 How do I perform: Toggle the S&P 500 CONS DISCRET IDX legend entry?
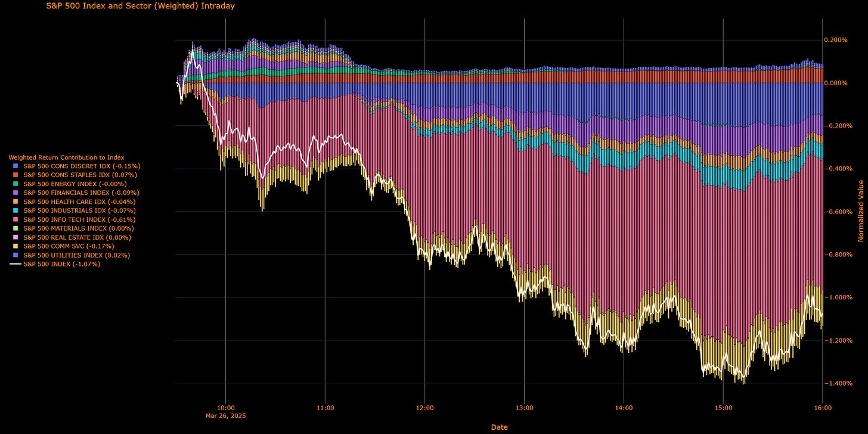click(x=76, y=166)
